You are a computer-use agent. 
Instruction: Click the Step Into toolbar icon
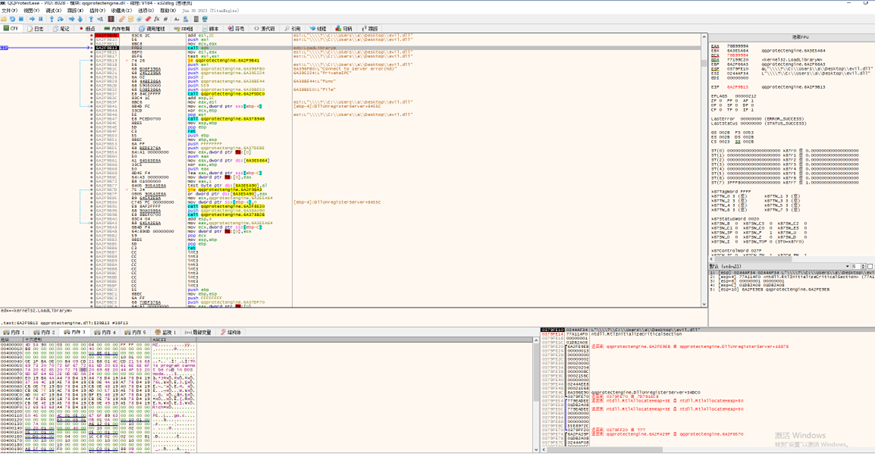click(52, 19)
